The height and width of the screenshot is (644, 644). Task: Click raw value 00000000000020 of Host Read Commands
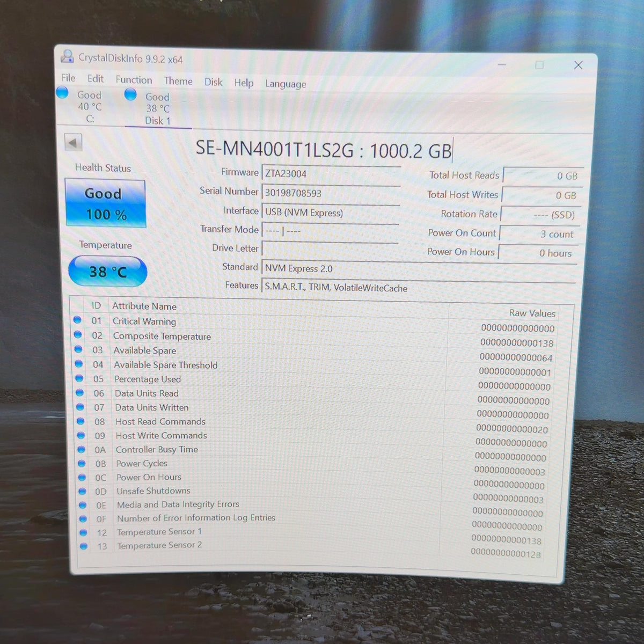(512, 429)
